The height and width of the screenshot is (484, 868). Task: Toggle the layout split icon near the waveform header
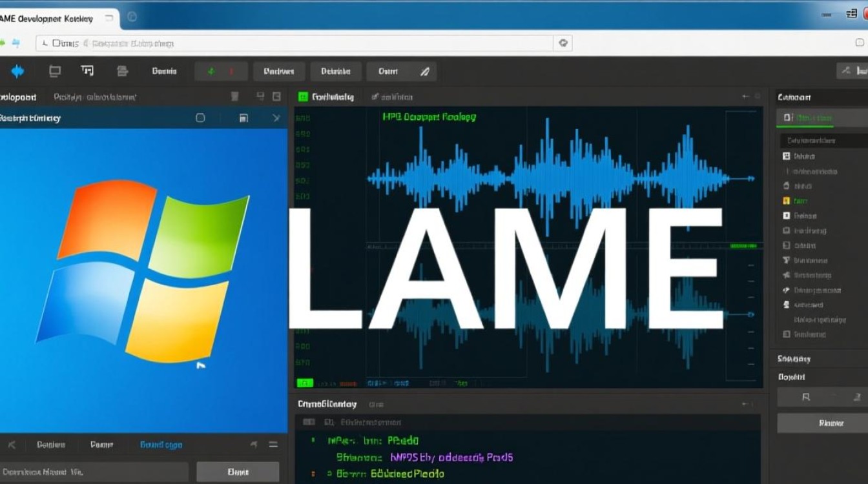tap(261, 96)
